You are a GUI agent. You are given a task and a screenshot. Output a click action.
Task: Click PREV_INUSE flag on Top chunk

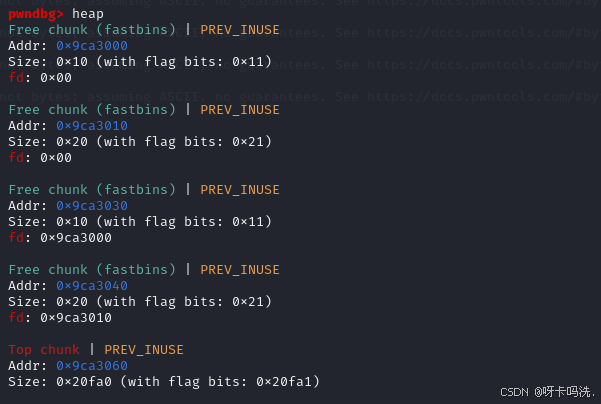(x=144, y=350)
